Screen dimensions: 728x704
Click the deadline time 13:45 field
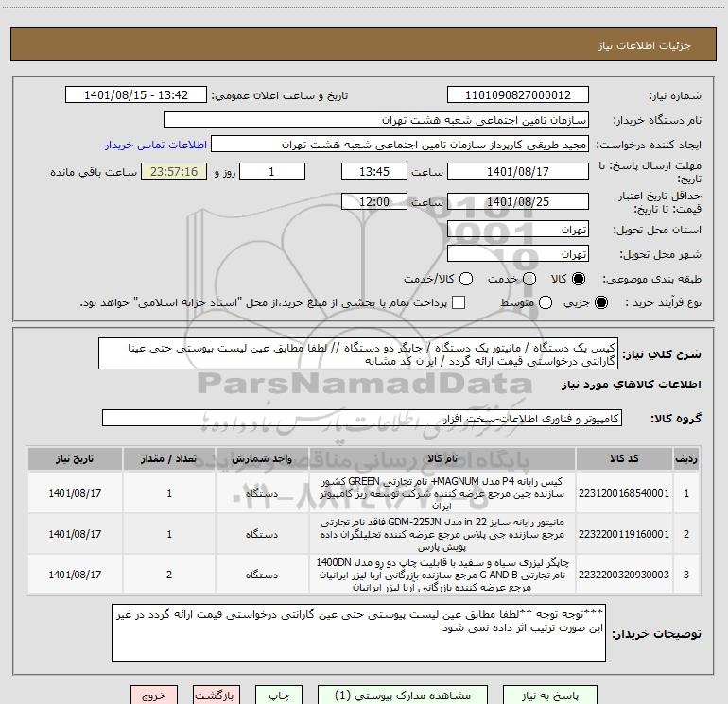[374, 171]
